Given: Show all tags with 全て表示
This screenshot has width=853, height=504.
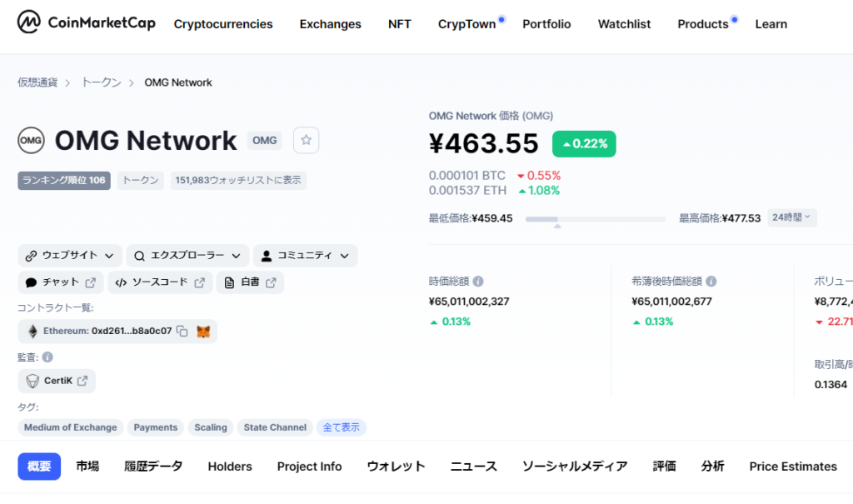Looking at the screenshot, I should [x=342, y=427].
